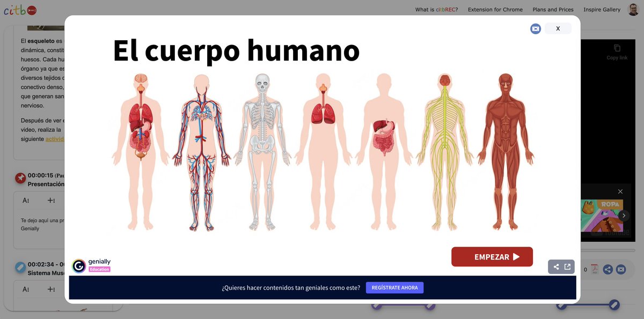Open text format options in the Sistema Musc note

click(26, 290)
